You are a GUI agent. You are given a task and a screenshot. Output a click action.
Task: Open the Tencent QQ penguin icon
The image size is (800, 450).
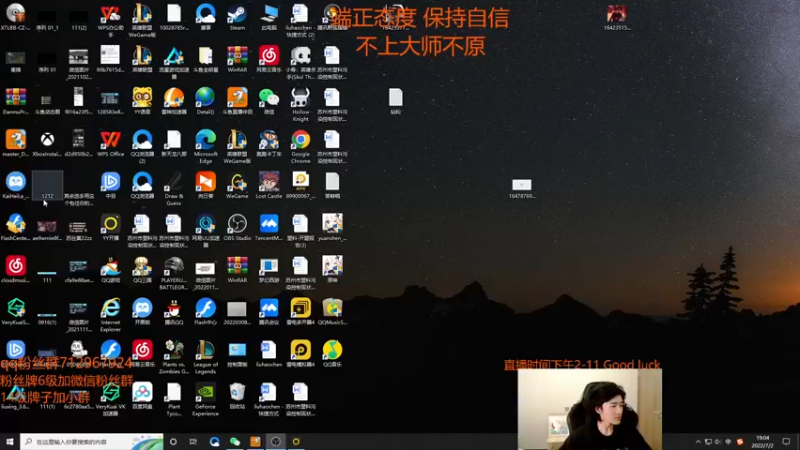coord(173,311)
